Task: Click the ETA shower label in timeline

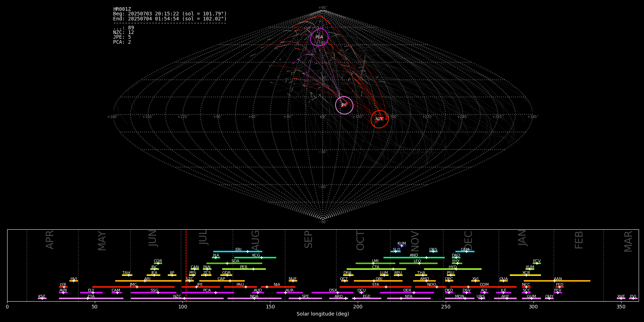Action: point(91,297)
